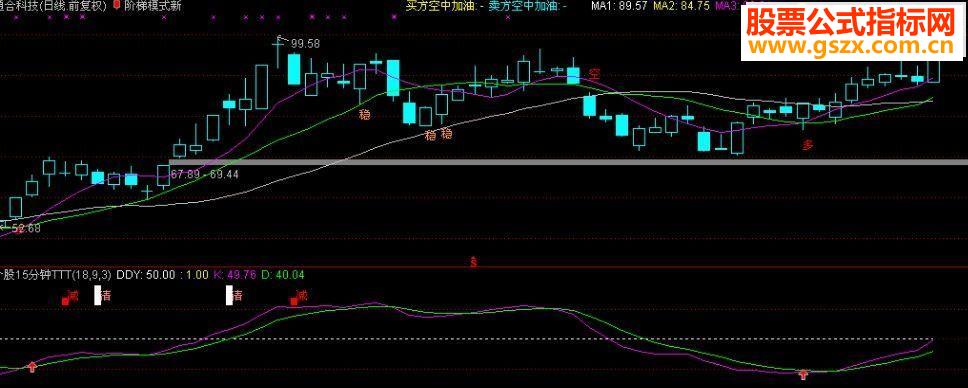Select the 15分钟TTT(18,9,3) indicator title
Screen dimensions: 968x388
click(x=56, y=274)
